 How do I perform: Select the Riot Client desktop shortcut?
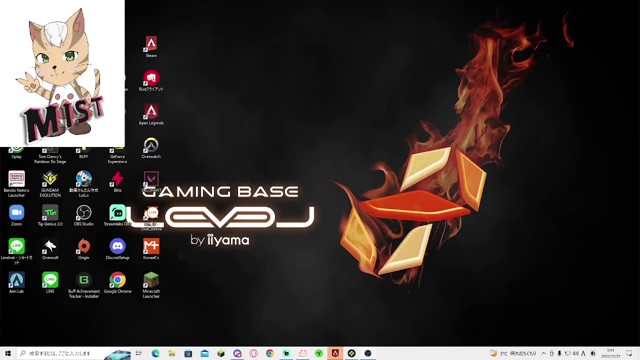pyautogui.click(x=151, y=80)
